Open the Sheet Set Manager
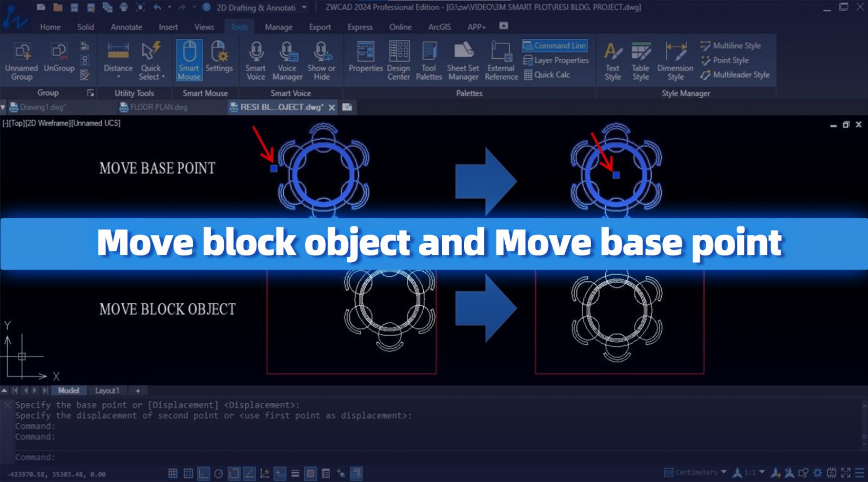The width and height of the screenshot is (868, 482). [x=462, y=59]
